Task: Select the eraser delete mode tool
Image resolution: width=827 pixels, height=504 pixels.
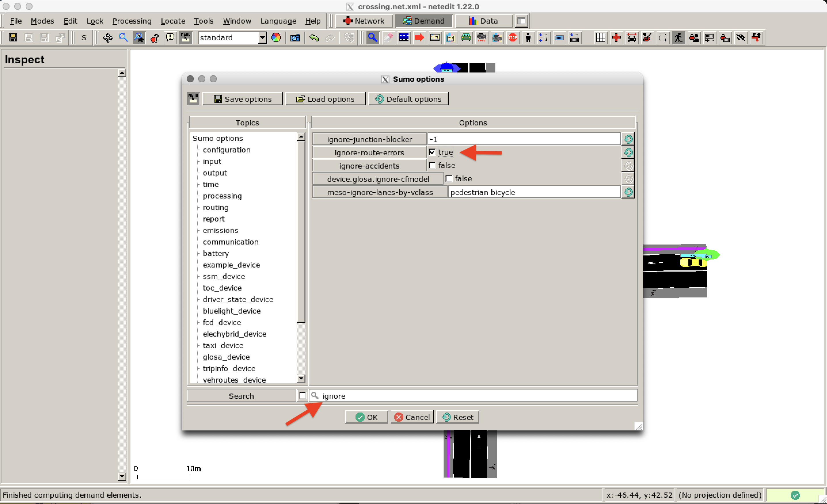Action: (x=388, y=38)
